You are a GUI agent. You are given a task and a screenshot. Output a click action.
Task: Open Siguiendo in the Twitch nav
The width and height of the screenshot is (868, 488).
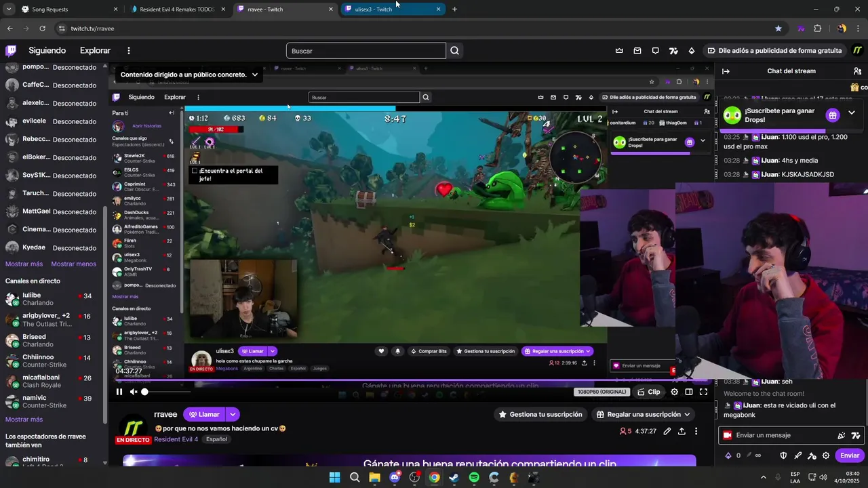tap(47, 50)
